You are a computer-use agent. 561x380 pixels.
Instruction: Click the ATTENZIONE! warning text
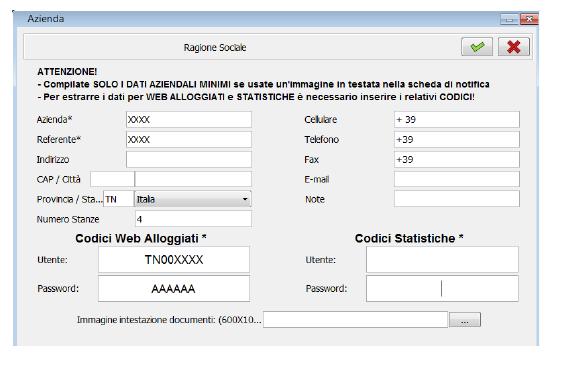pos(67,72)
